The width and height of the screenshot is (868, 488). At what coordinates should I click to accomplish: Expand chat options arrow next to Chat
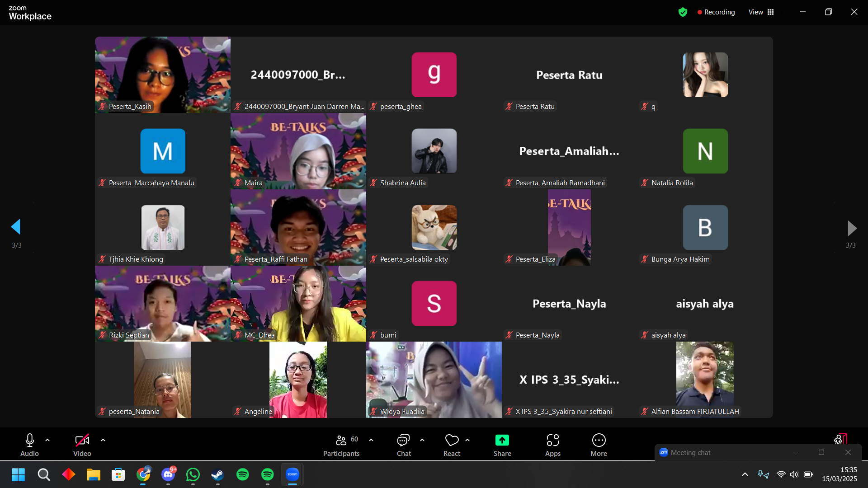[x=422, y=440]
